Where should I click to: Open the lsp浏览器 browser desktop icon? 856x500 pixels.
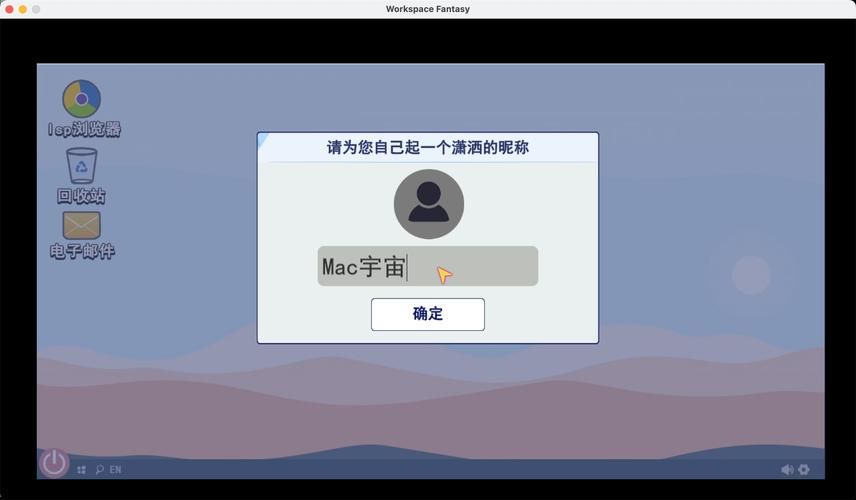(x=81, y=99)
